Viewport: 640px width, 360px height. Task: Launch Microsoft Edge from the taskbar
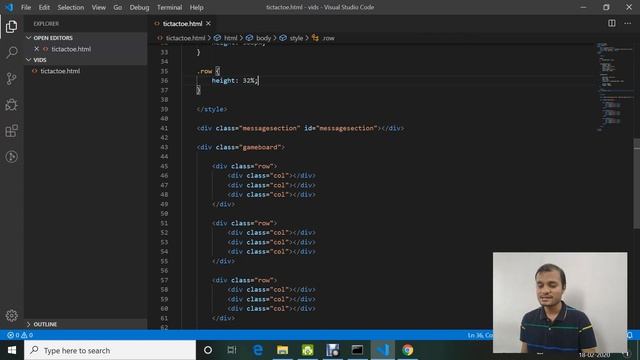pos(258,350)
